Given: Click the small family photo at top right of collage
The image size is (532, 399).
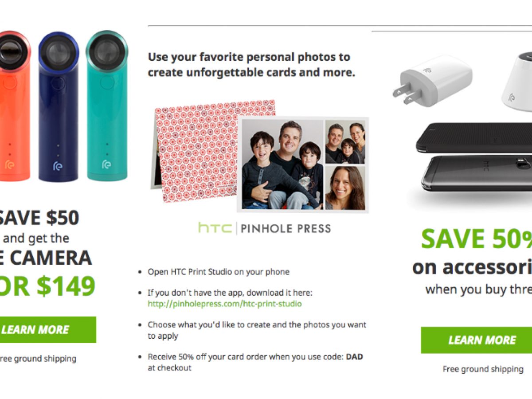Looking at the screenshot, I should [x=345, y=141].
